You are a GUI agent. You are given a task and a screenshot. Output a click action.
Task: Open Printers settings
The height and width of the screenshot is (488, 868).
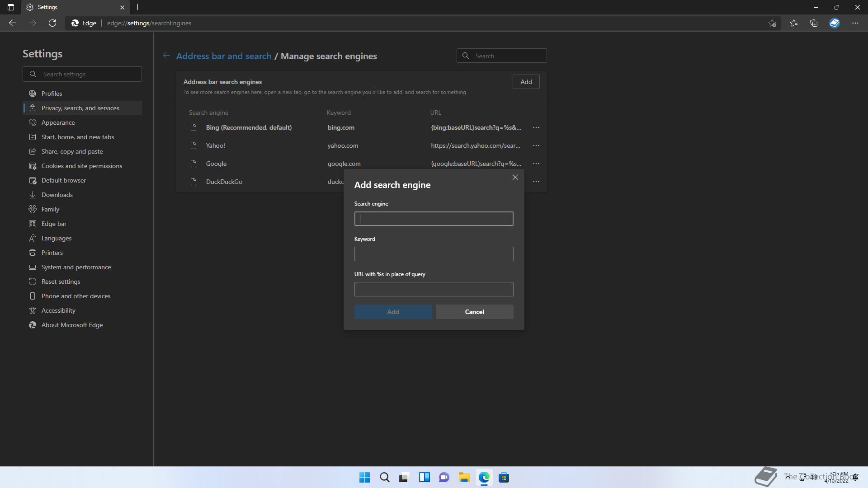82,253
